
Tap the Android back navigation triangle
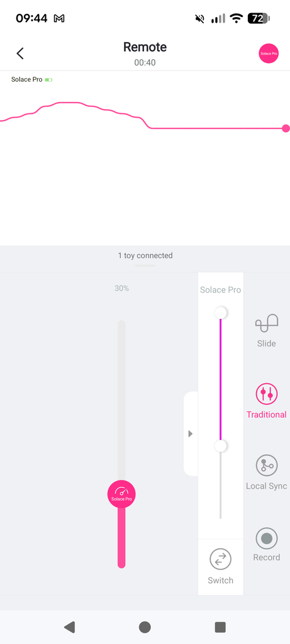[x=69, y=627]
